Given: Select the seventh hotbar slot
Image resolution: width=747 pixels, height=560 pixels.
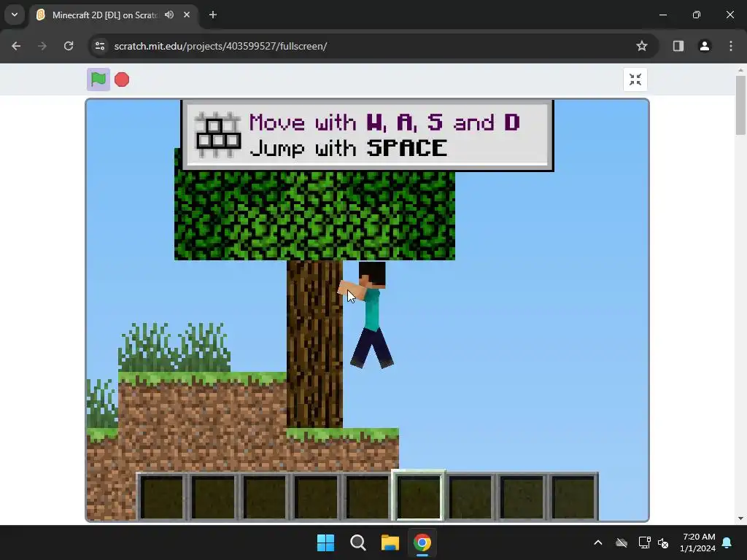Looking at the screenshot, I should pyautogui.click(x=471, y=497).
